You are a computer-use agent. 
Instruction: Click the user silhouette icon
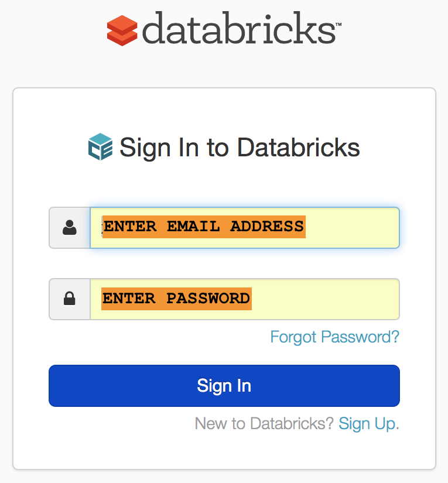pyautogui.click(x=70, y=228)
